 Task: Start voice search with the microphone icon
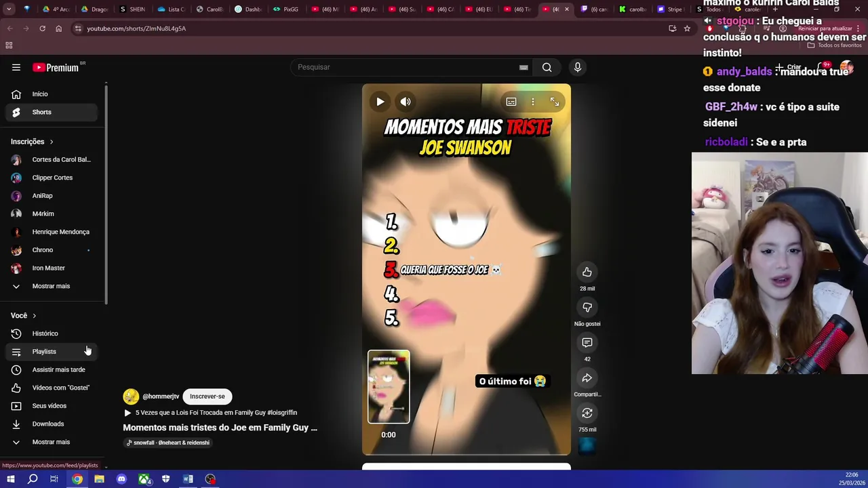[578, 67]
